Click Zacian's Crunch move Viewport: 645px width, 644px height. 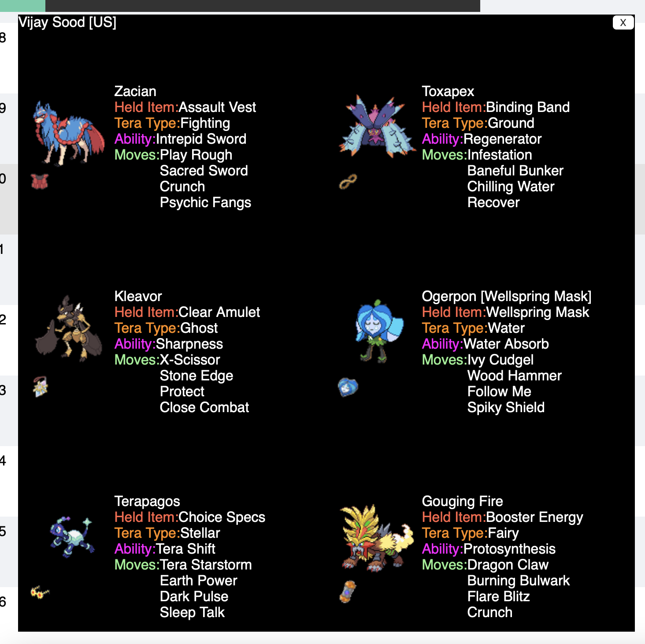[182, 186]
